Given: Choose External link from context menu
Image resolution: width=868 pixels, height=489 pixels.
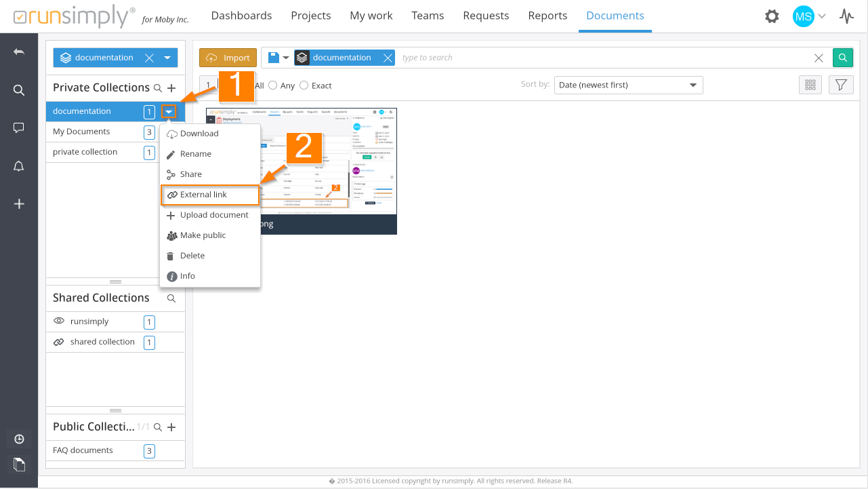Looking at the screenshot, I should pyautogui.click(x=210, y=195).
